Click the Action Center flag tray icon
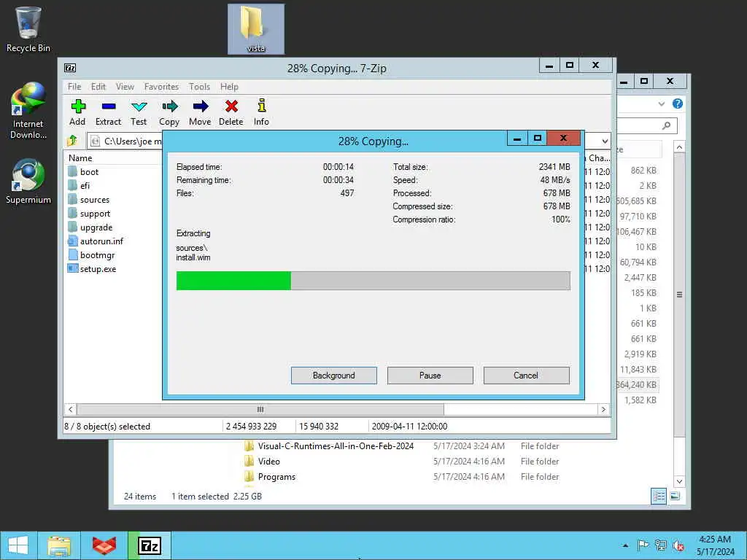747x560 pixels. click(x=643, y=545)
